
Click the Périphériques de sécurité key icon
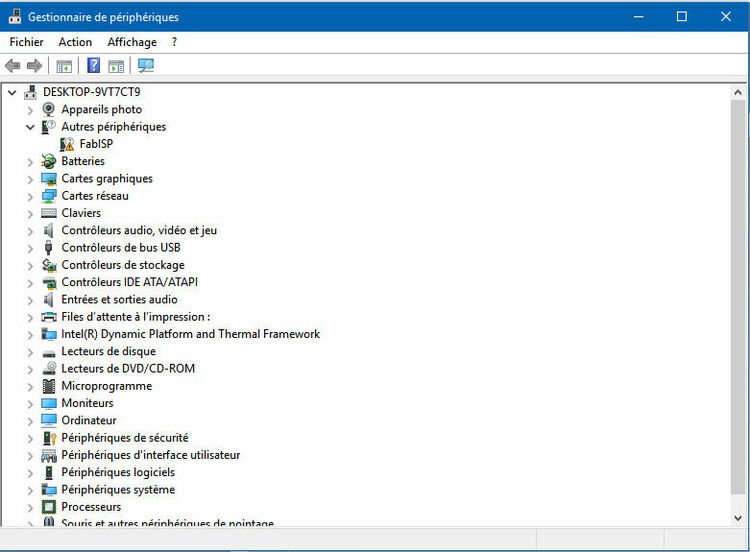49,438
